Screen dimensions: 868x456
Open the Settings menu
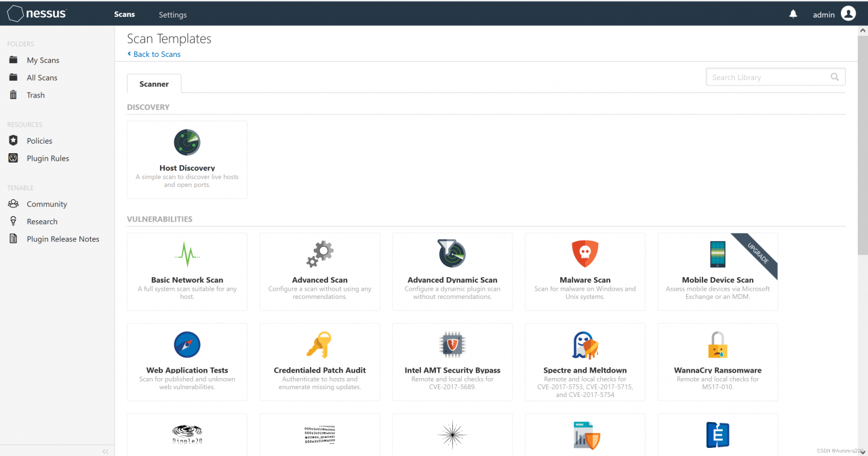point(173,14)
